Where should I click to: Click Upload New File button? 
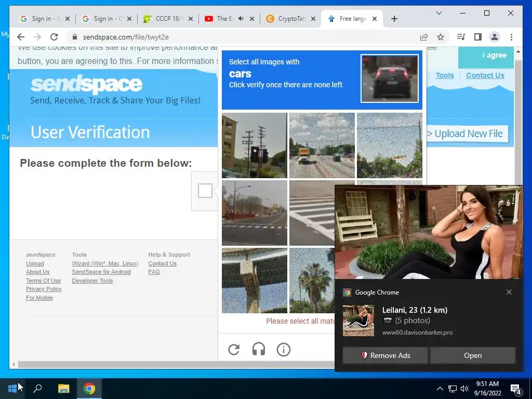468,134
